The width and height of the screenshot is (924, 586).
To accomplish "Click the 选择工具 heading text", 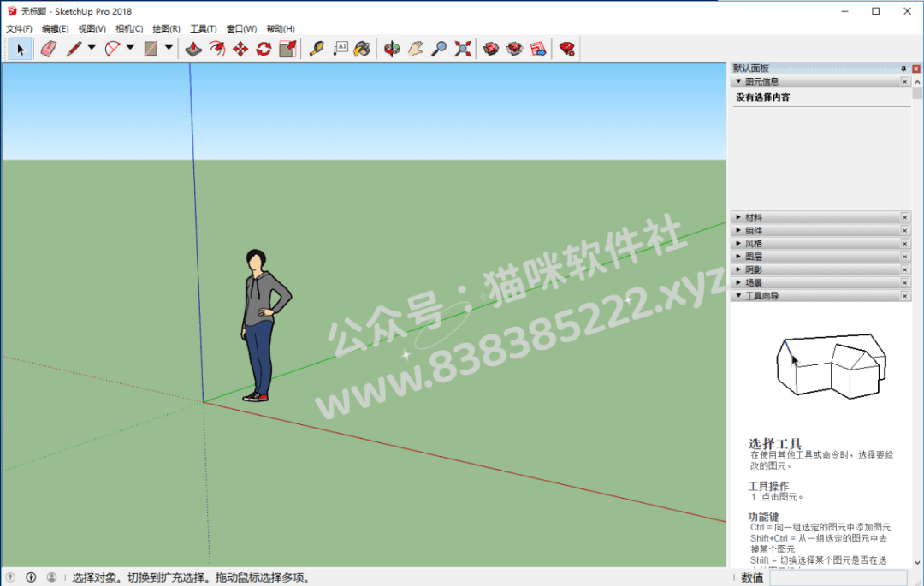I will tap(775, 443).
